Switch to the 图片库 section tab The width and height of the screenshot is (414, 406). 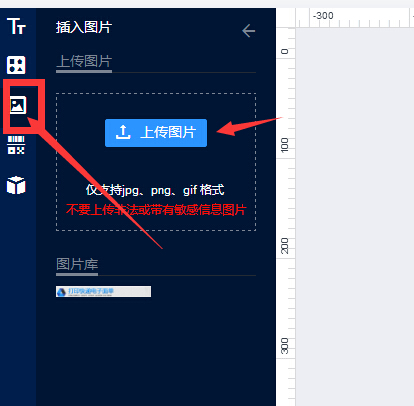(77, 264)
